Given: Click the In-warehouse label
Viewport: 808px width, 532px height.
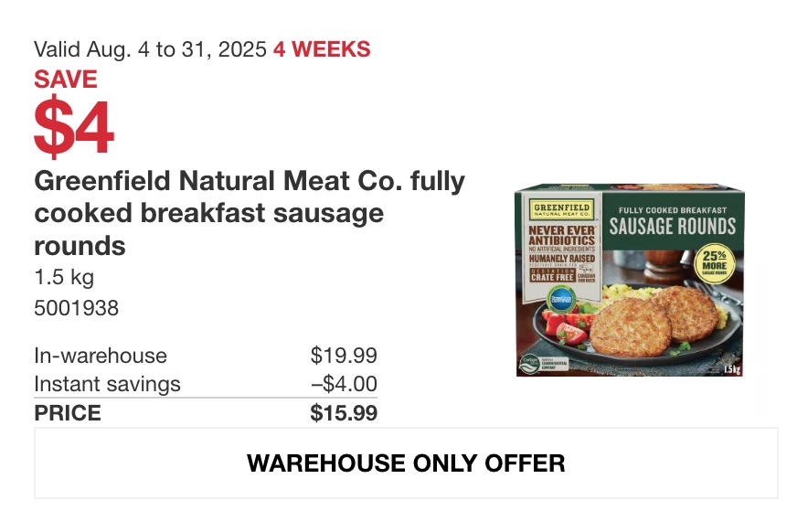Looking at the screenshot, I should click(101, 356).
